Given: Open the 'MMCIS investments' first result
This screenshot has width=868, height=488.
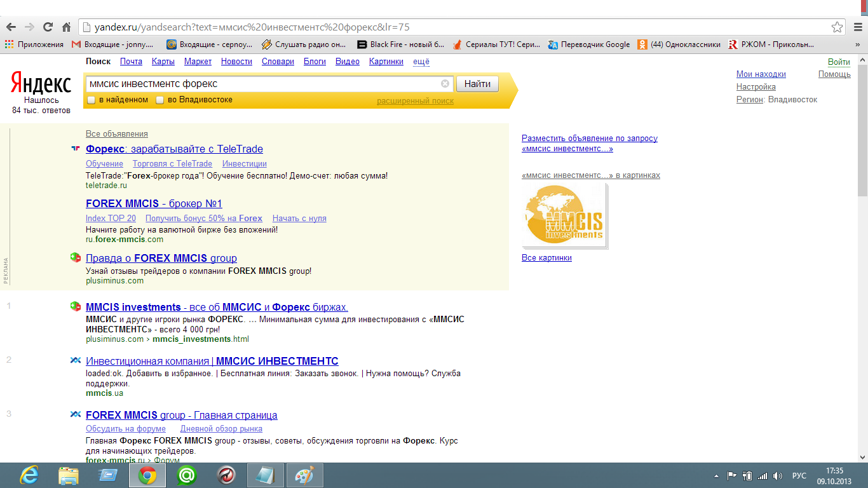Looking at the screenshot, I should pyautogui.click(x=217, y=307).
